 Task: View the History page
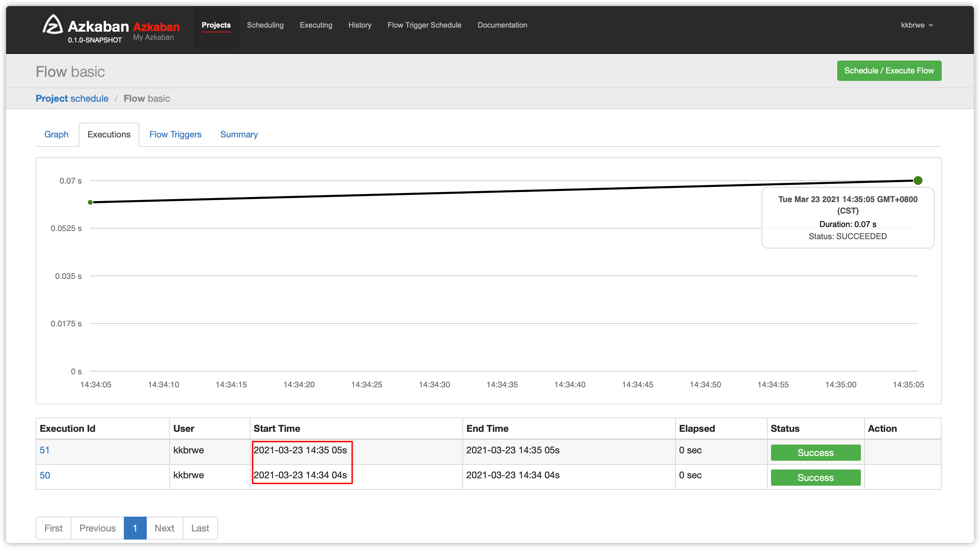pos(359,25)
